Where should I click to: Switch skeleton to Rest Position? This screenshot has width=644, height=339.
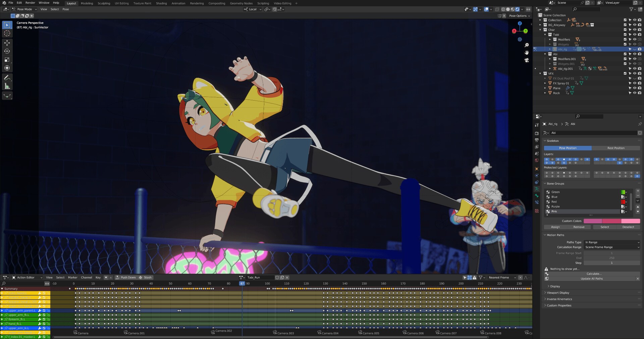(x=616, y=148)
